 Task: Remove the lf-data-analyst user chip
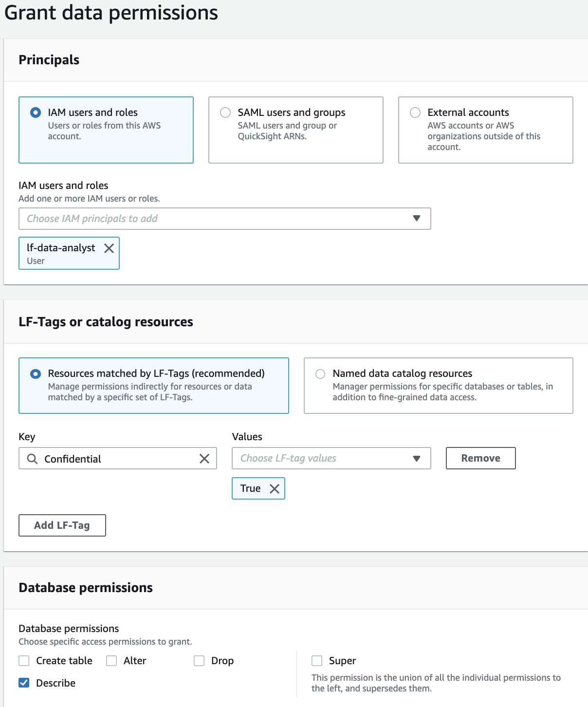pyautogui.click(x=109, y=248)
